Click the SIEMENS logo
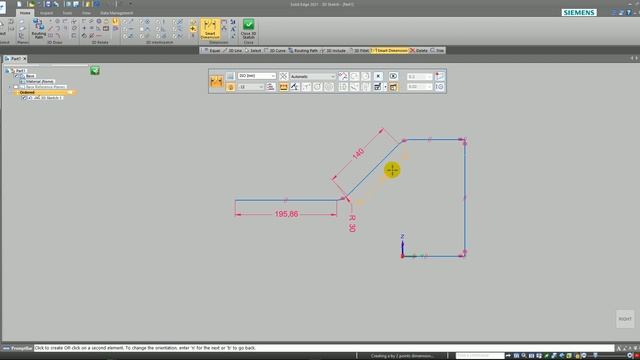The height and width of the screenshot is (360, 640). point(579,13)
